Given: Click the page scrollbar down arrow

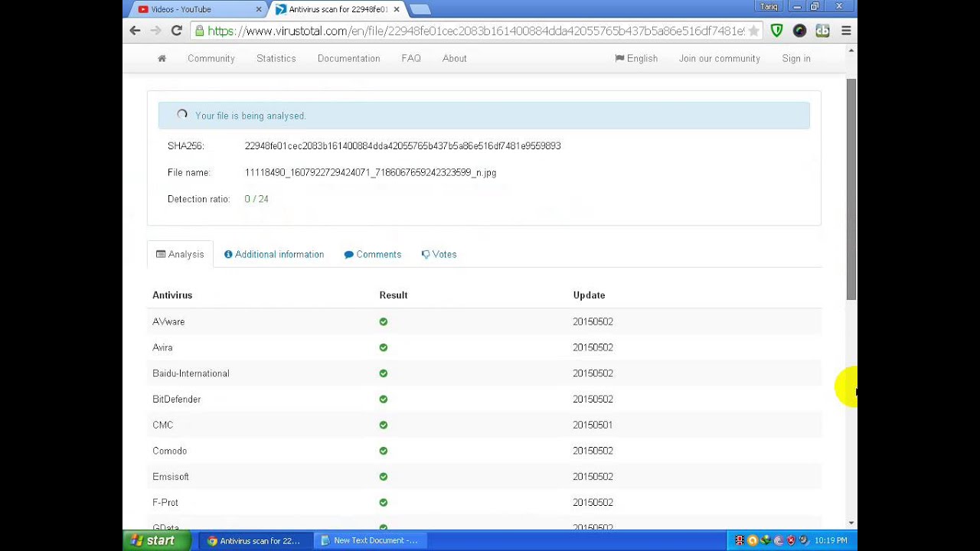Looking at the screenshot, I should [x=851, y=523].
